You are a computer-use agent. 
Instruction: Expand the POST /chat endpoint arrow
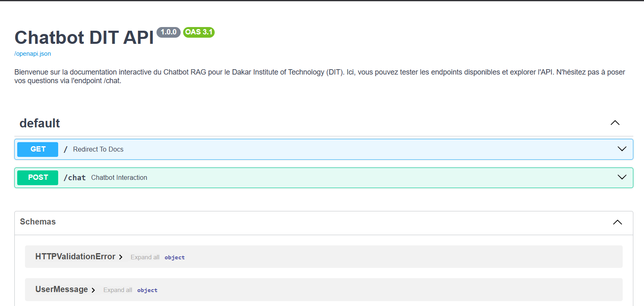[x=622, y=177]
